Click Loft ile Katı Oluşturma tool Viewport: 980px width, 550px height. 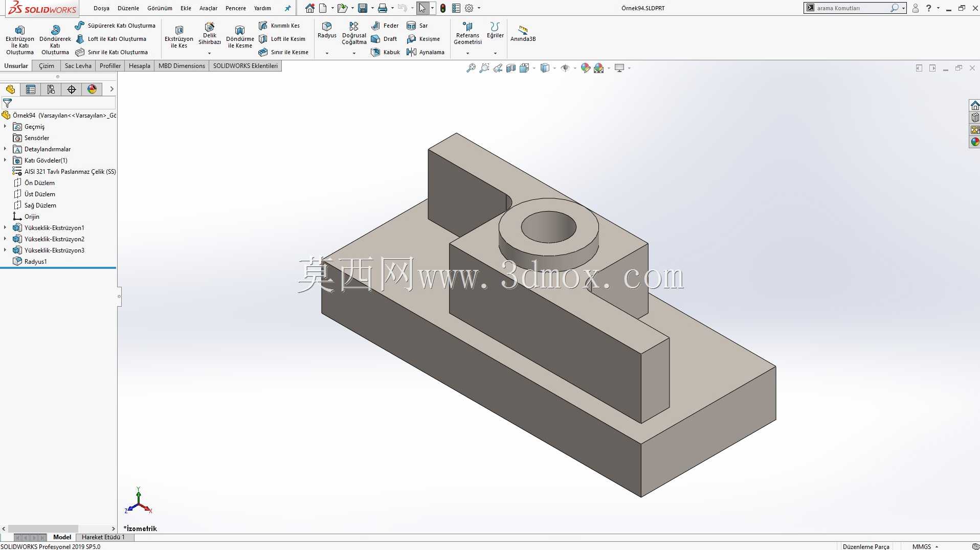pos(111,39)
